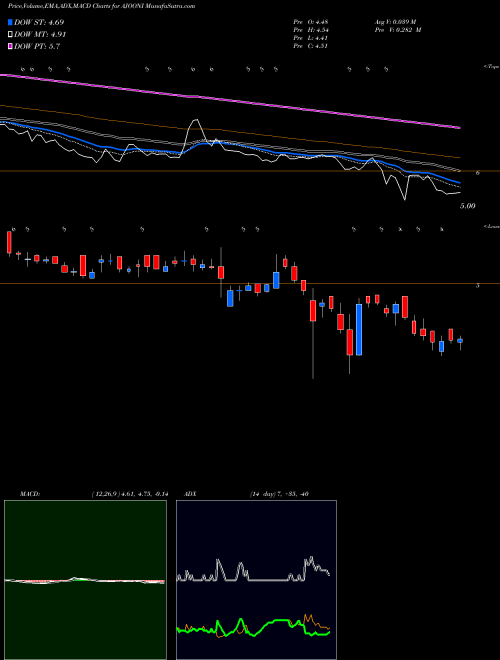The width and height of the screenshot is (500, 660).
Task: Click the last blue candlestick on the right
Action: [460, 341]
